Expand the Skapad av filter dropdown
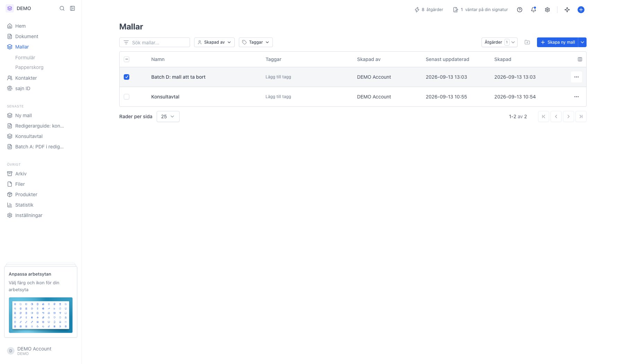The height and width of the screenshot is (364, 624). pyautogui.click(x=214, y=42)
